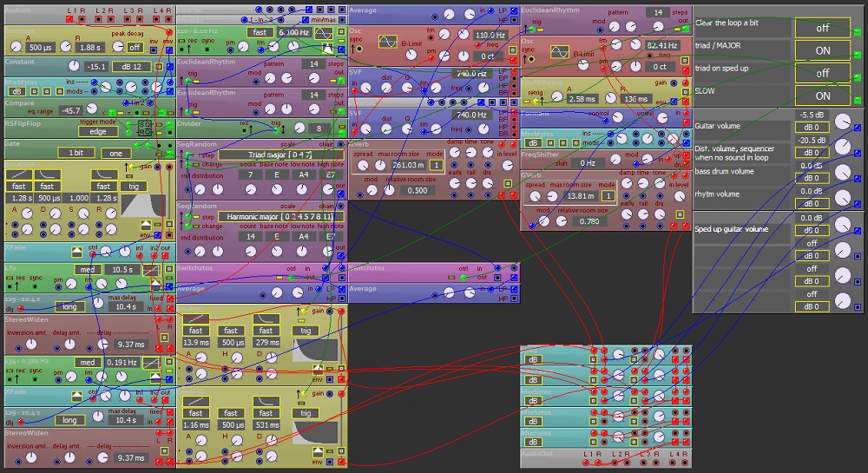Click the Divider value field showing 8
This screenshot has height=473, width=868.
tap(319, 128)
